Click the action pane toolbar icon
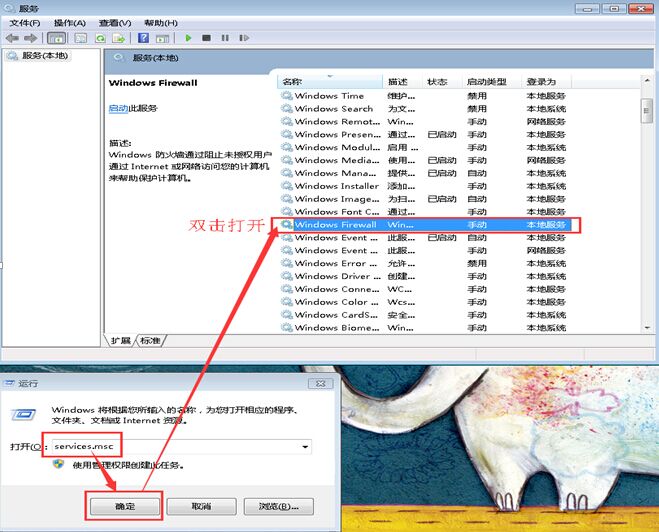The height and width of the screenshot is (532, 659). click(x=162, y=39)
